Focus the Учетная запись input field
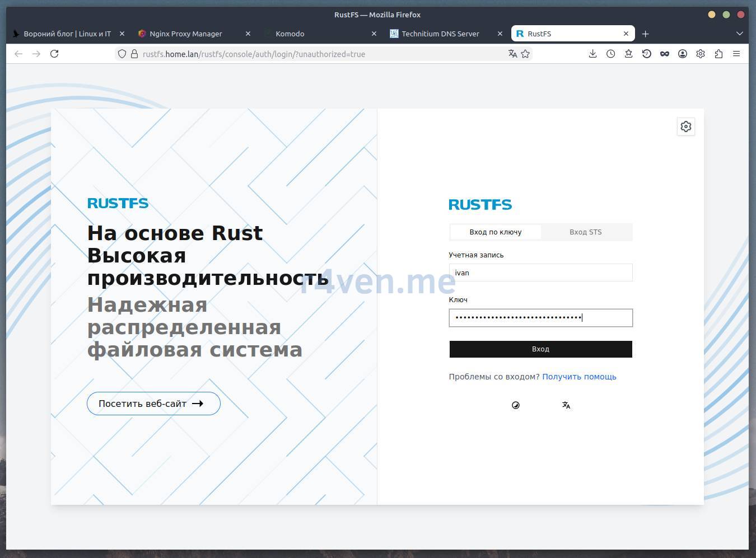The width and height of the screenshot is (756, 558). coord(540,273)
